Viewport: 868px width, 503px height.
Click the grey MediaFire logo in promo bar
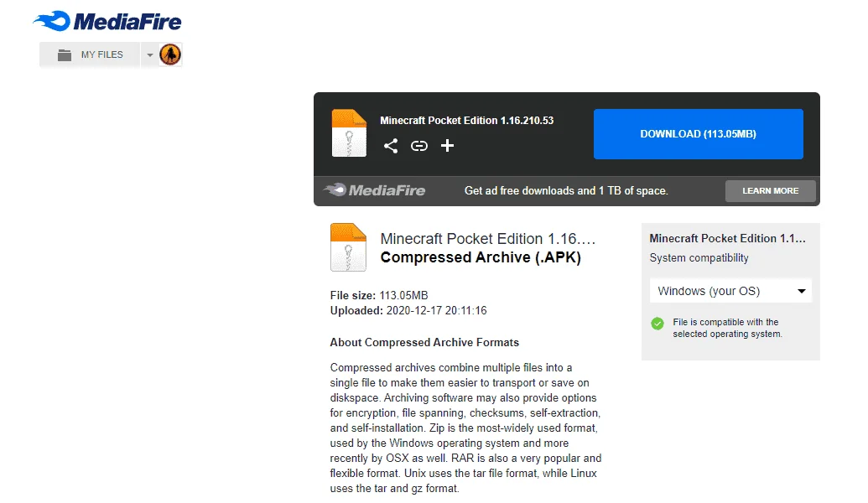click(x=374, y=190)
